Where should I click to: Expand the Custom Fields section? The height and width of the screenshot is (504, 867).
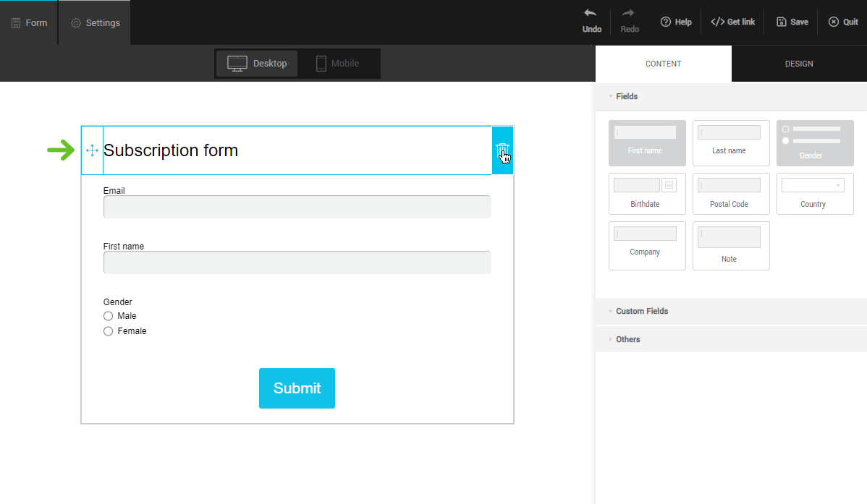(x=641, y=311)
